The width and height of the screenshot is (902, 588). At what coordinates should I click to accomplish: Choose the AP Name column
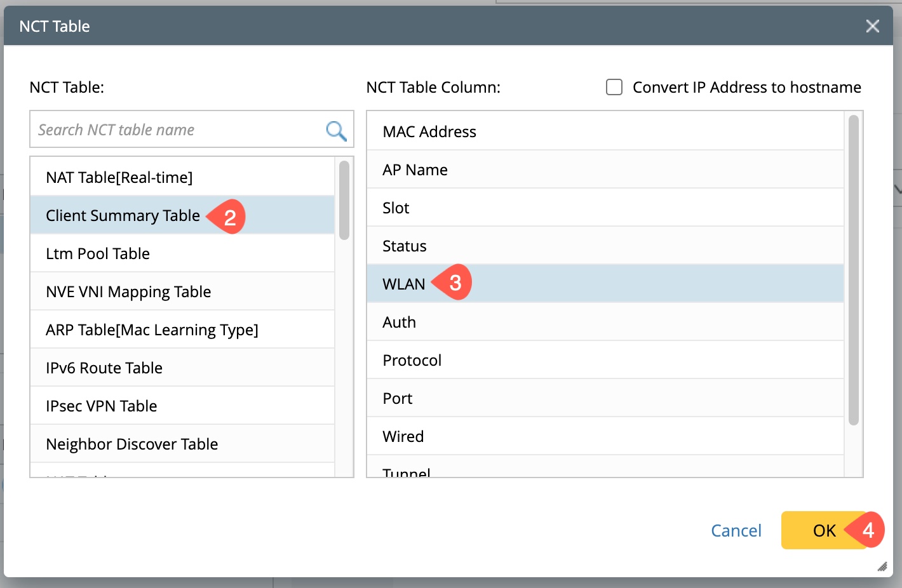[x=415, y=170]
